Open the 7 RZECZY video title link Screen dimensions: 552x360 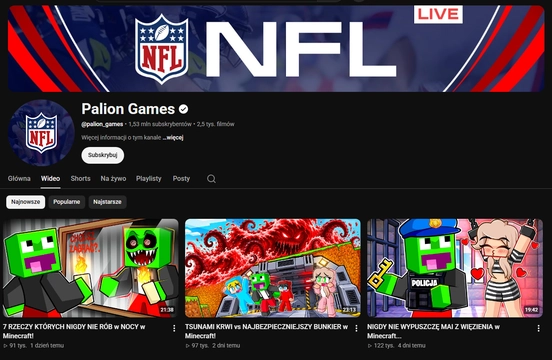[x=74, y=331]
